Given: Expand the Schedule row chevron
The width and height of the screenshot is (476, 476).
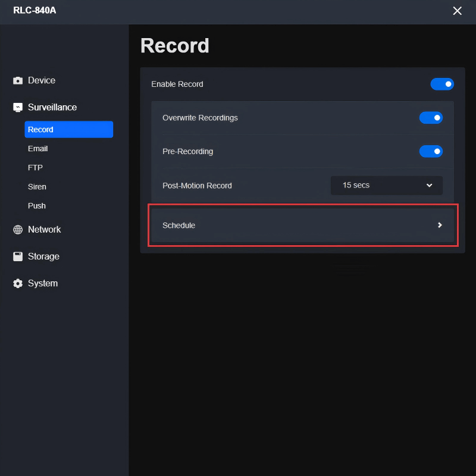Looking at the screenshot, I should 440,225.
